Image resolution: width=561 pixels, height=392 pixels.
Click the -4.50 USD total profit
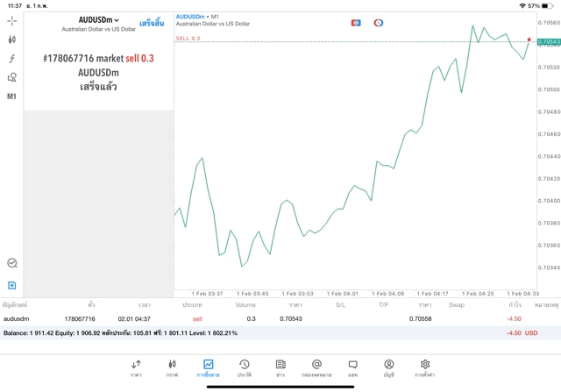click(x=522, y=333)
